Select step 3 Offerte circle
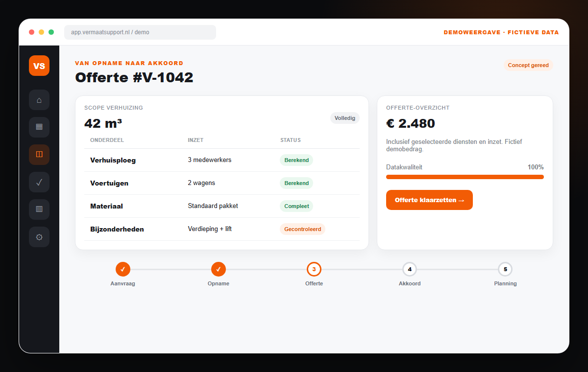588x372 pixels. [x=314, y=269]
